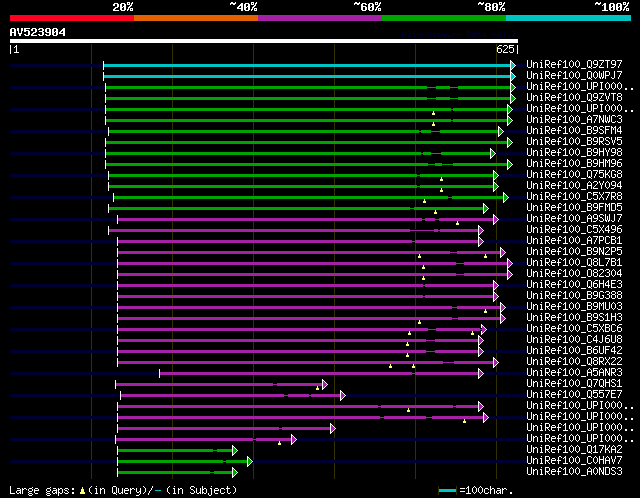Viewport: 640px width, 498px height.
Task: Click the UniRef100_A7PCB1 label
Action: [x=574, y=240]
